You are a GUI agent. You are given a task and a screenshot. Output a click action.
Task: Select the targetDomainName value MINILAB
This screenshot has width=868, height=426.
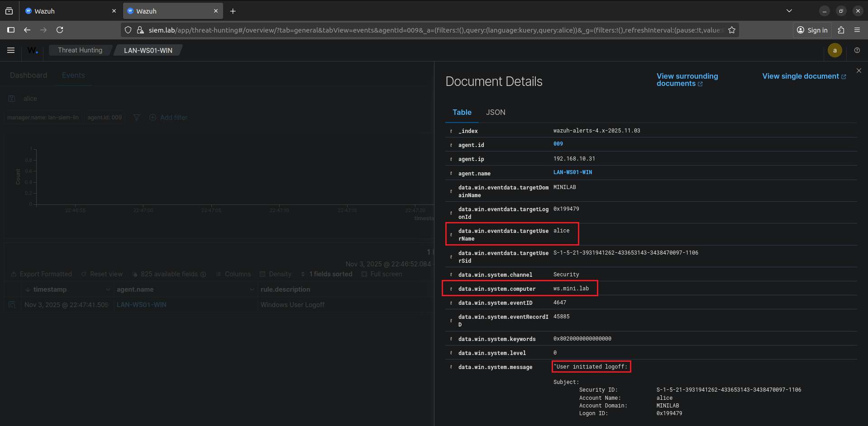click(x=564, y=187)
